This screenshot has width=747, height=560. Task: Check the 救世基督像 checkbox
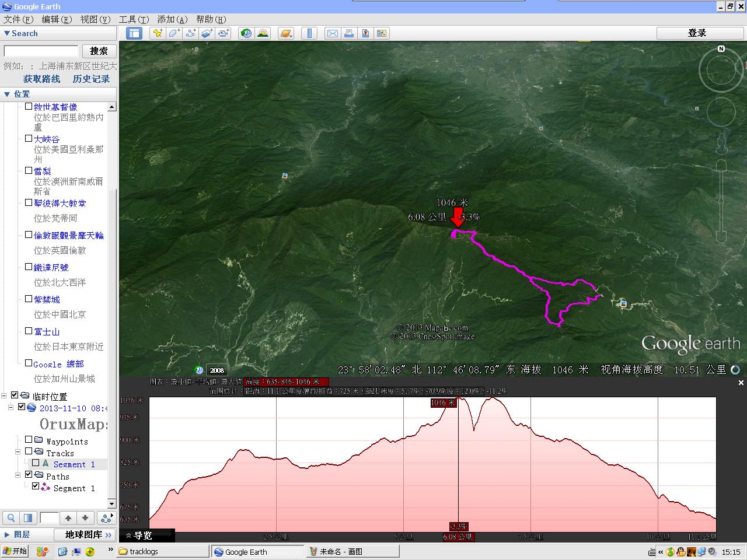tap(29, 107)
